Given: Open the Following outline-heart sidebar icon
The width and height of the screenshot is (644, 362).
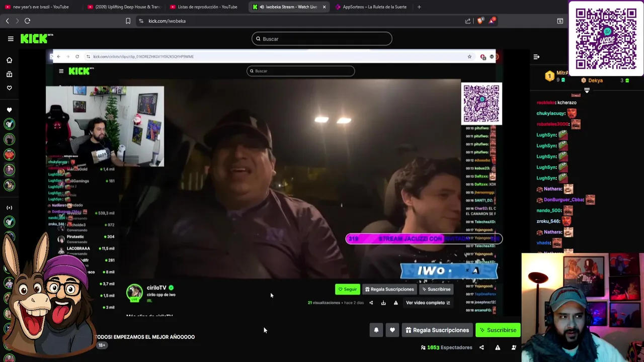Looking at the screenshot, I should click(x=9, y=88).
